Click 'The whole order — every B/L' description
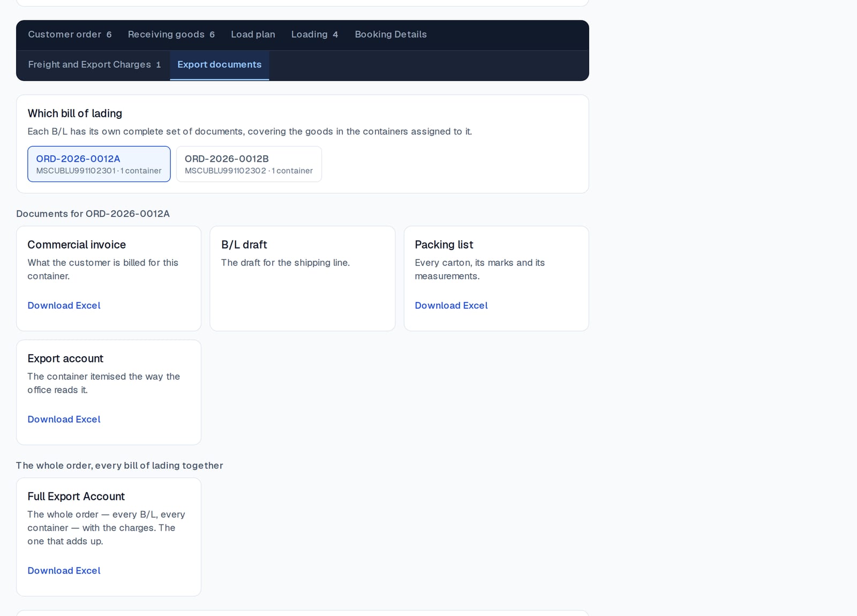The image size is (857, 616). coord(106,528)
